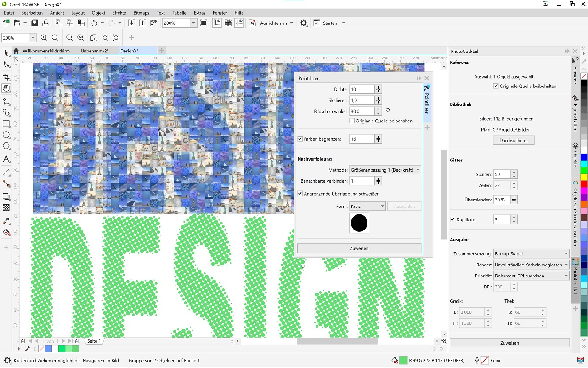Screen dimensions: 588x368
Task: Select the Pick tool in toolbox
Action: coord(6,53)
